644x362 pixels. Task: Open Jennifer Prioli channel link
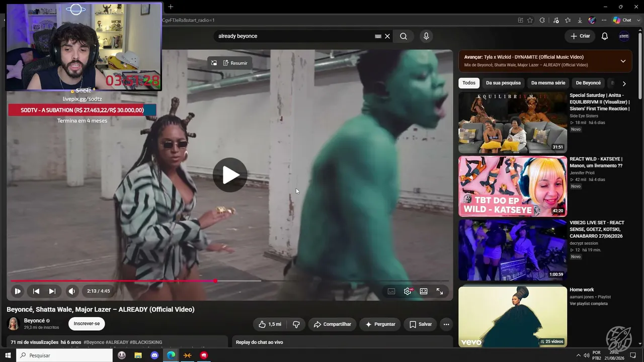pos(582,172)
